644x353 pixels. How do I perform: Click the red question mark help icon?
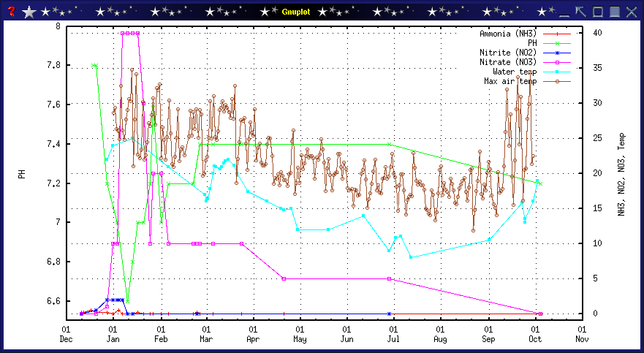11,12
